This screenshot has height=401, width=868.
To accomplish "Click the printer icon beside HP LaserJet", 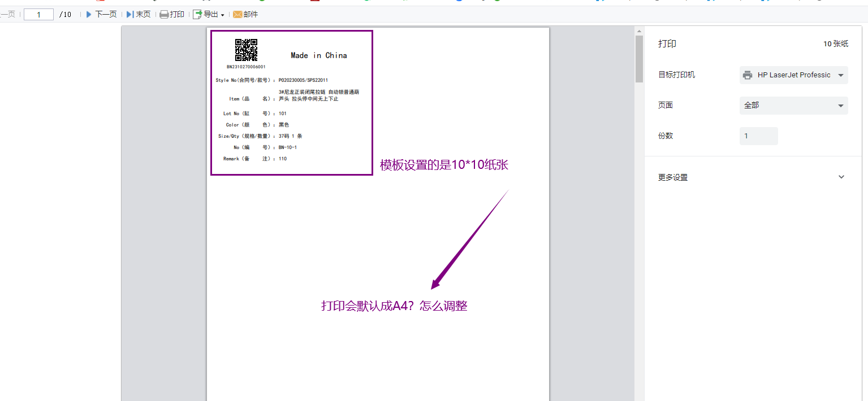I will click(748, 75).
